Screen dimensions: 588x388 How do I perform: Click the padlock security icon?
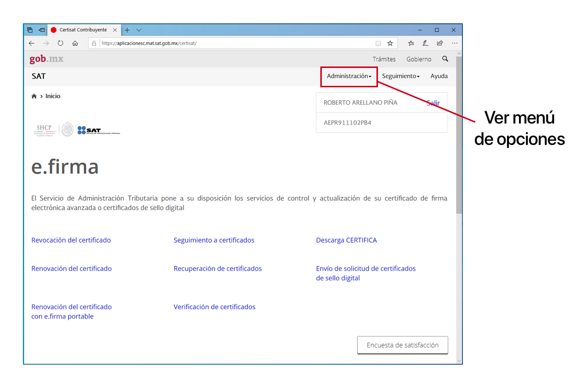[94, 44]
